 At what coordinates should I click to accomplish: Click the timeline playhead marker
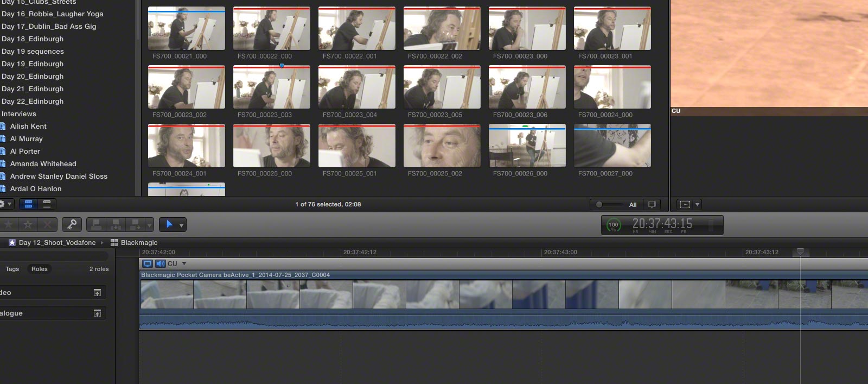coord(800,252)
